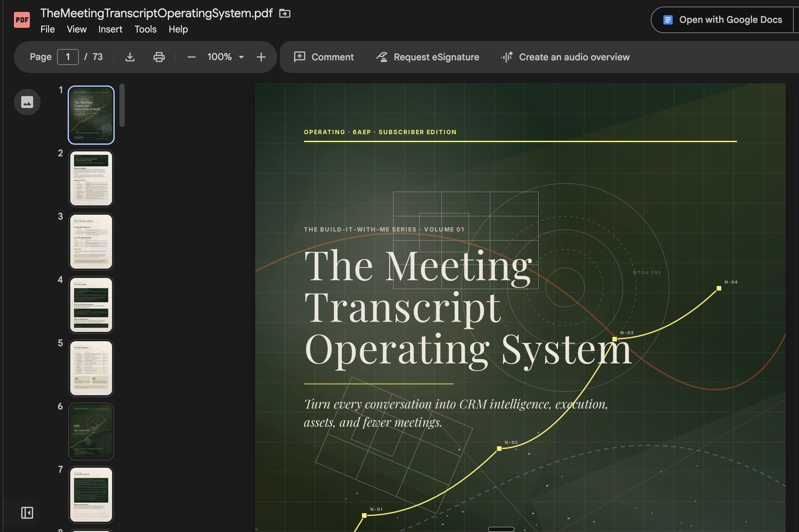This screenshot has height=532, width=799.
Task: Click the 'OPERATING · 6AEP · SUBSCRIBER EDITION' header
Action: 380,132
